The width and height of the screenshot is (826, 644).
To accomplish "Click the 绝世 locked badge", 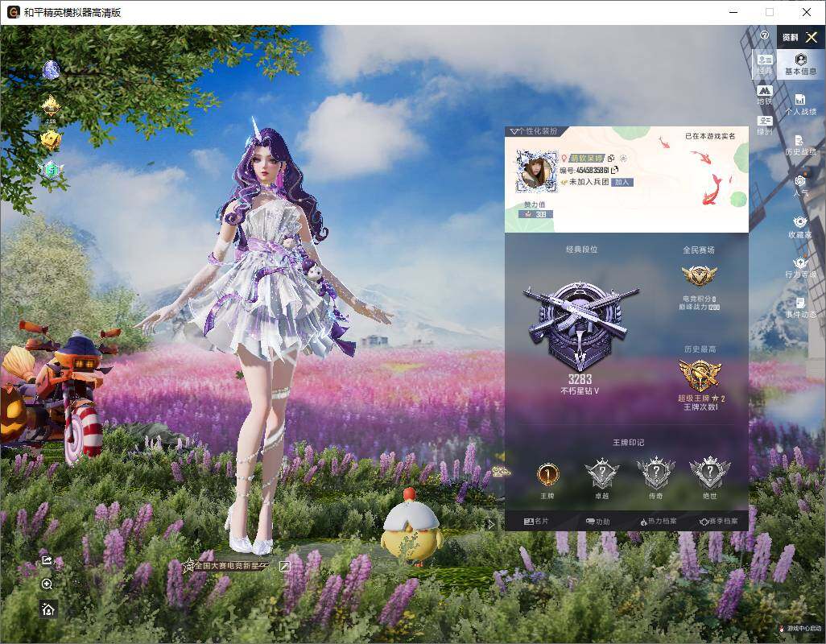I will pos(709,473).
